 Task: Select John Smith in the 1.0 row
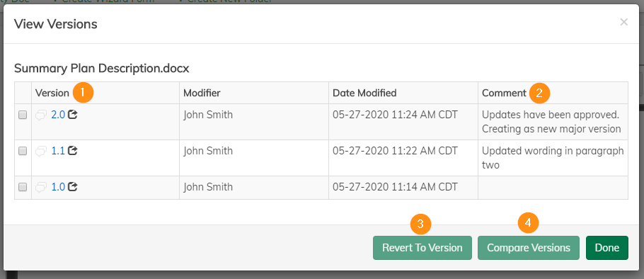click(x=208, y=188)
